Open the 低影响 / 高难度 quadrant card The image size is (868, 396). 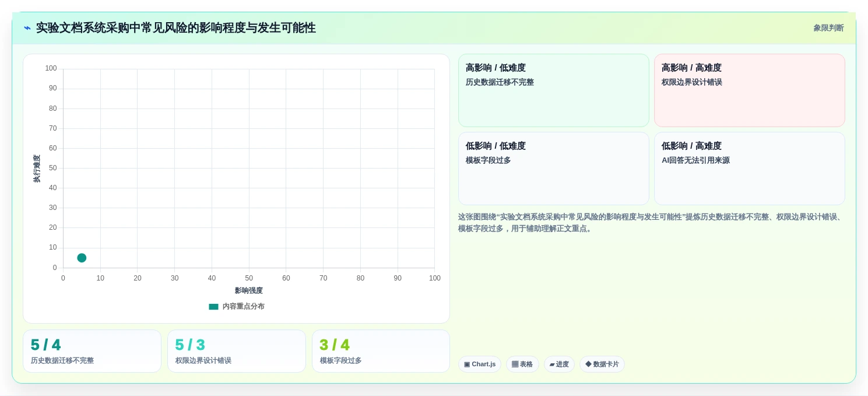tap(750, 169)
